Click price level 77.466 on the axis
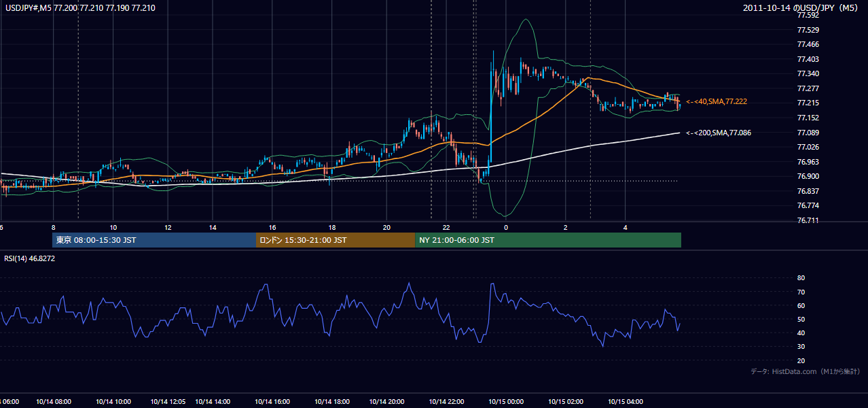The height and width of the screenshot is (408, 868). (x=808, y=44)
